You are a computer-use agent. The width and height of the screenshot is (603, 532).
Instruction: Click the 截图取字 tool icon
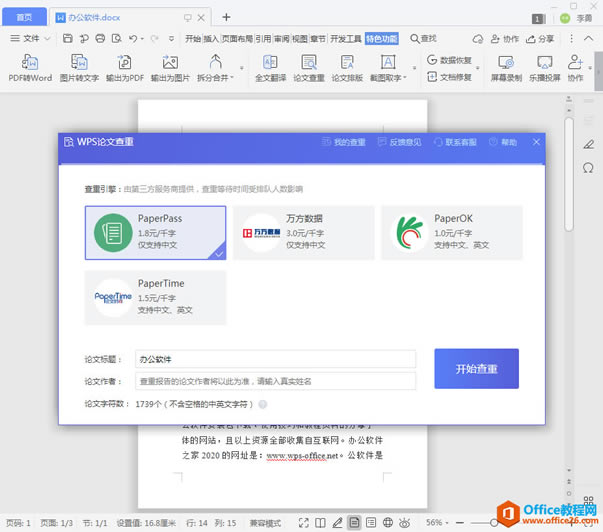[x=388, y=62]
